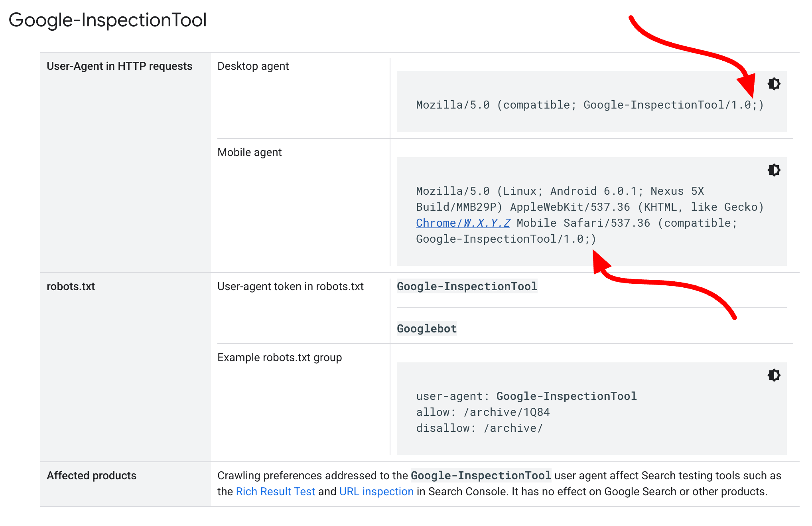This screenshot has height=526, width=812.
Task: Toggle dark theme on Desktop agent code block
Action: click(x=774, y=84)
